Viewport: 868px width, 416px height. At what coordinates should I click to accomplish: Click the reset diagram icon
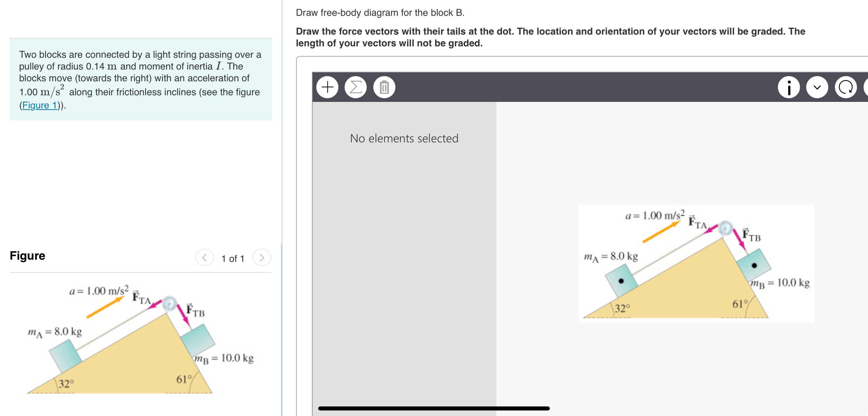pos(846,87)
